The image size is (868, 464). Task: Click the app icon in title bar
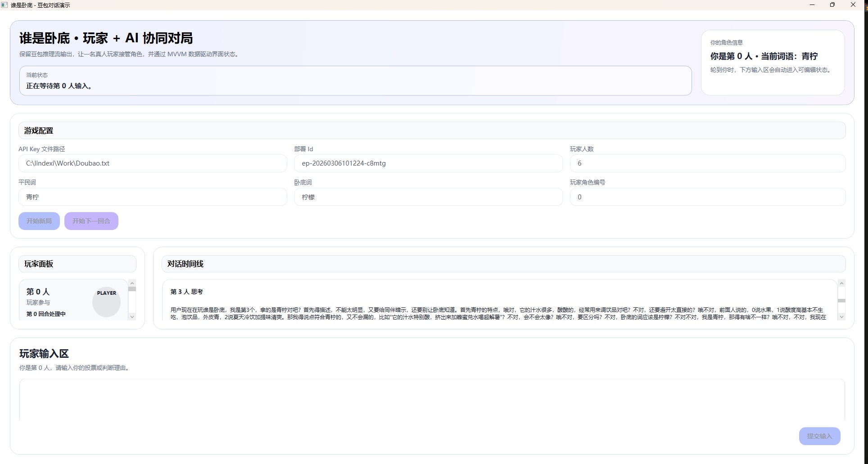click(x=5, y=5)
